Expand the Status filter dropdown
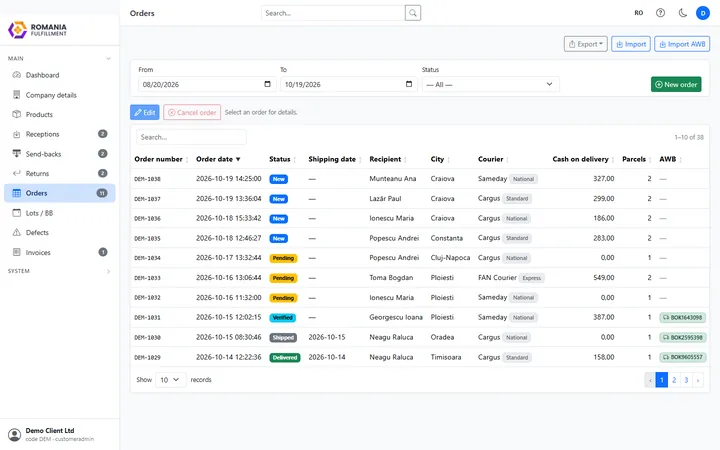This screenshot has height=450, width=720. (490, 84)
